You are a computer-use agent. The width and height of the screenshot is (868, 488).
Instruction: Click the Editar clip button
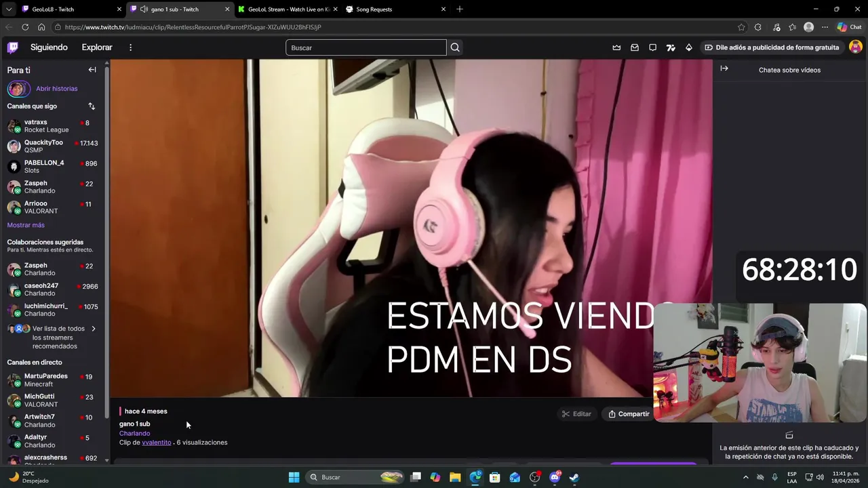pyautogui.click(x=576, y=414)
